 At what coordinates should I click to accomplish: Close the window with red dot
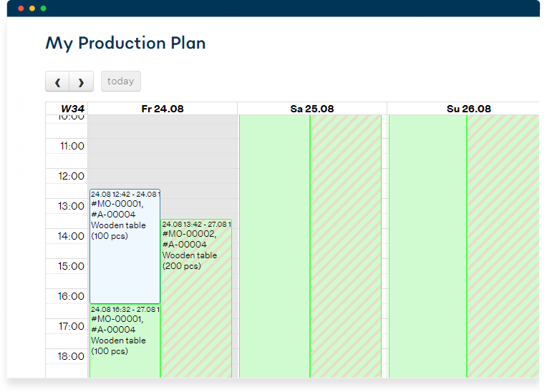(x=21, y=8)
